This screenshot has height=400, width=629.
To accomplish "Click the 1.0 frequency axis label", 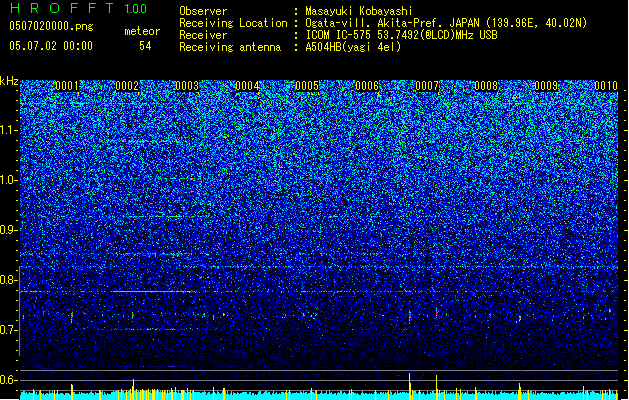I will (x=8, y=180).
